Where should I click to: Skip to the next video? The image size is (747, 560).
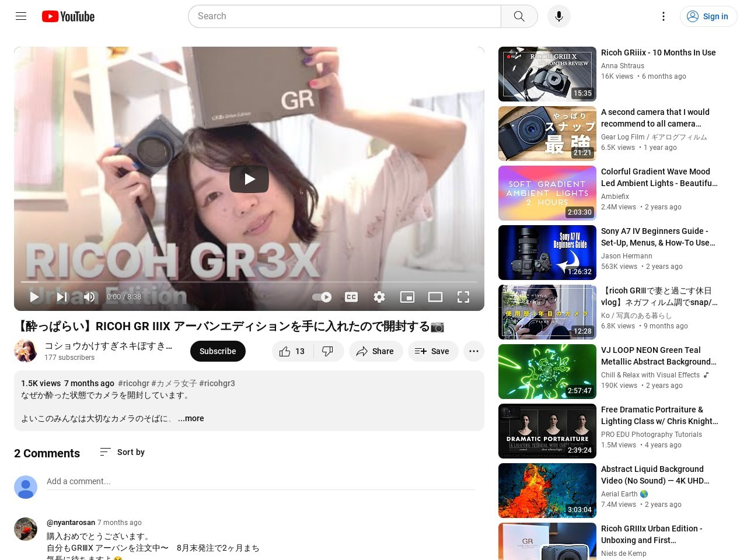62,297
